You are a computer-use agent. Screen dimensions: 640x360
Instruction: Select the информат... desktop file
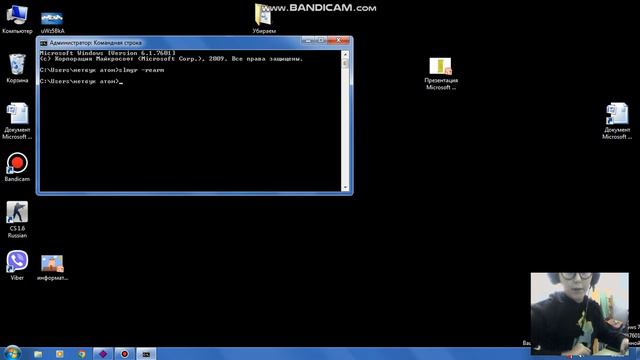tap(52, 268)
